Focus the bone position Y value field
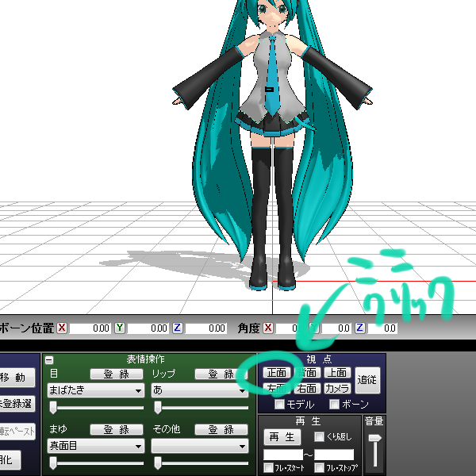476x476 pixels. [x=148, y=328]
